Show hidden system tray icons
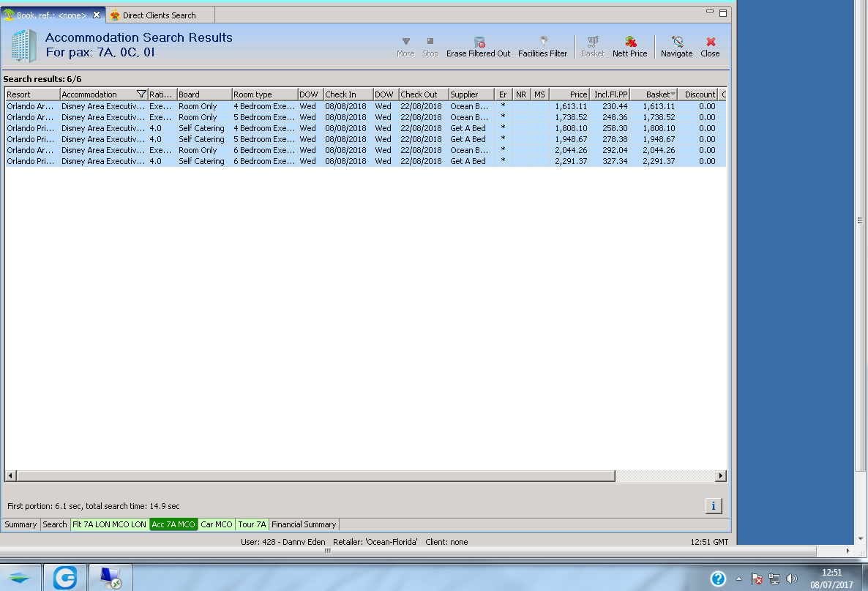This screenshot has width=868, height=591. [x=738, y=579]
